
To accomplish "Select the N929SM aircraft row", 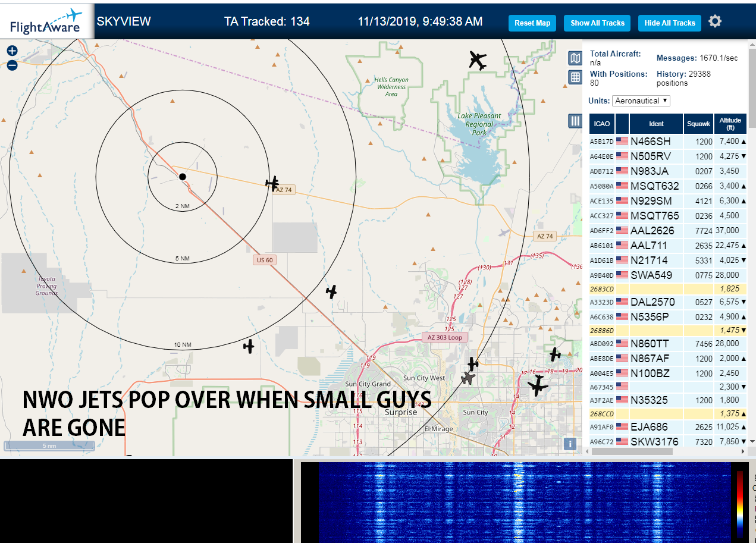I will (x=668, y=201).
